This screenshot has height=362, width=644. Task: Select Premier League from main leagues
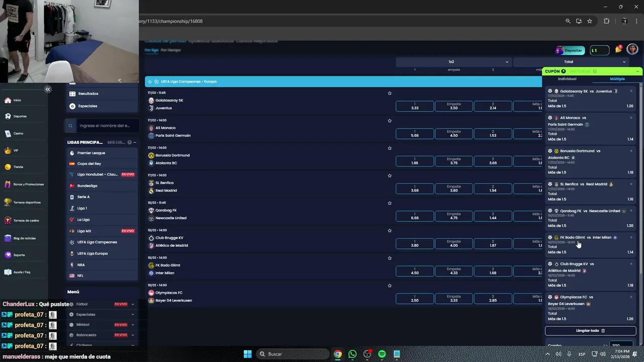(102, 153)
